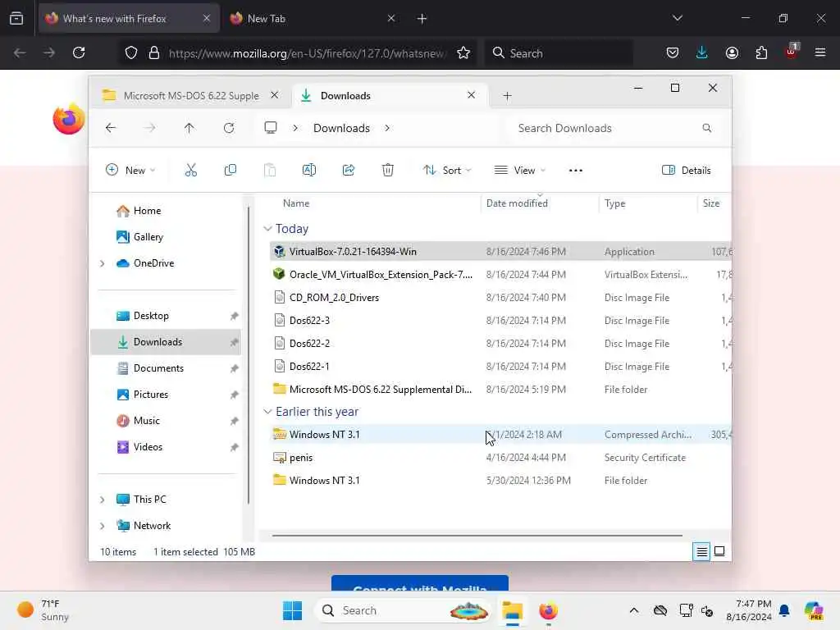Expand the OneDrive tree node
This screenshot has width=840, height=630.
click(x=103, y=263)
